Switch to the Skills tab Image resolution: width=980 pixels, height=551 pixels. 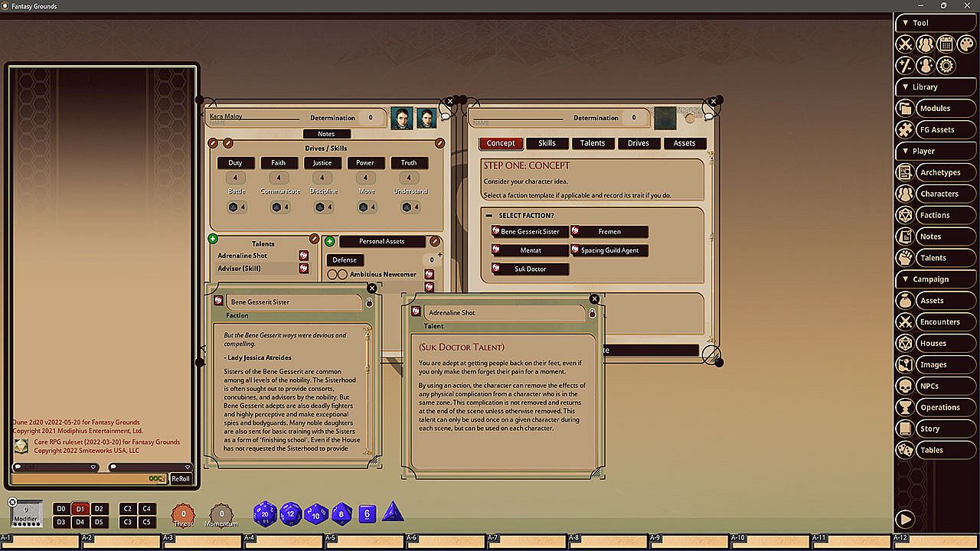[547, 143]
